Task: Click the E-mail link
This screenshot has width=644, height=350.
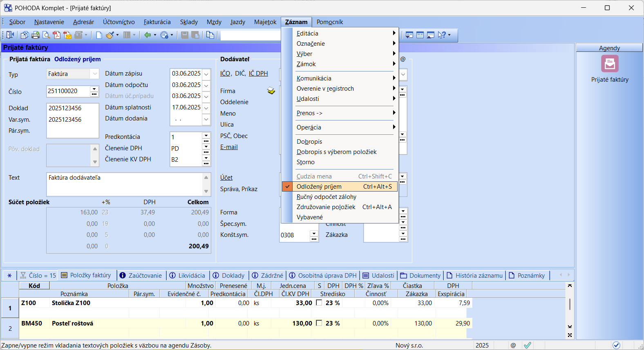Action: pyautogui.click(x=229, y=147)
